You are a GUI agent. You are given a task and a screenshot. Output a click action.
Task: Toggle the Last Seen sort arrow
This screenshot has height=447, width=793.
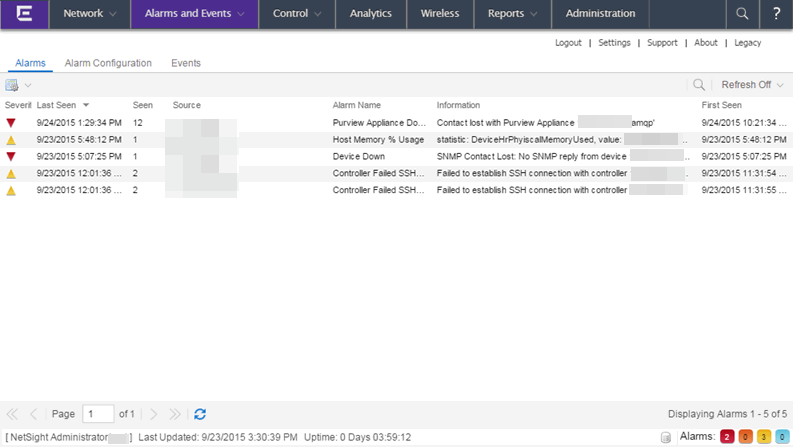pos(86,105)
